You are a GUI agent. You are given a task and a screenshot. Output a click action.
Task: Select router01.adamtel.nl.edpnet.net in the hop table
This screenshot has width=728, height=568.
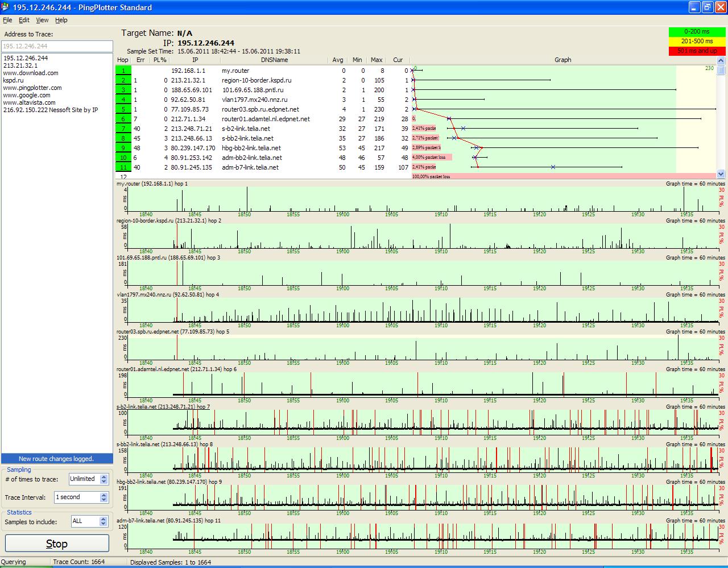click(266, 119)
